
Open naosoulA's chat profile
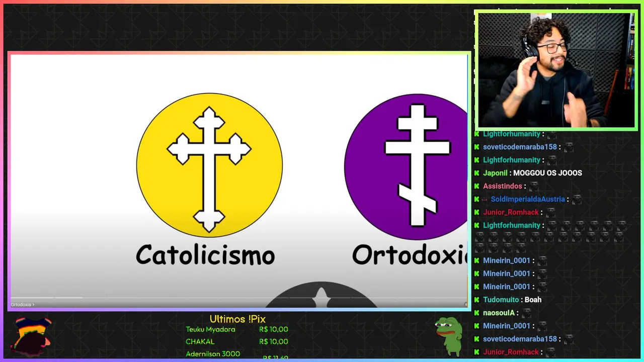tap(499, 313)
